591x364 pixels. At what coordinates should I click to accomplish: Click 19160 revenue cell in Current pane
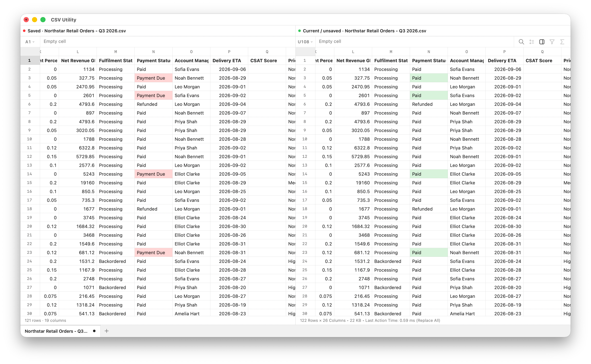coord(353,183)
